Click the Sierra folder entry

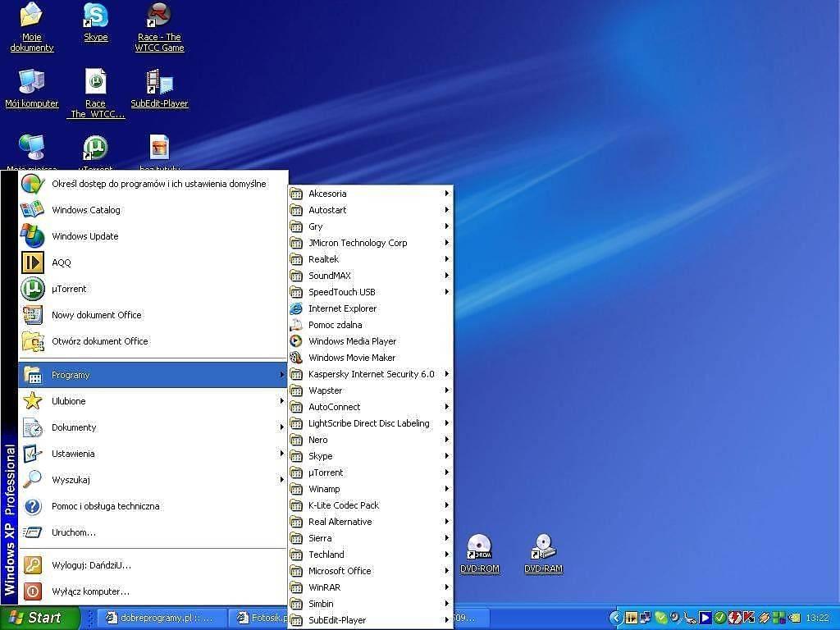click(370, 538)
